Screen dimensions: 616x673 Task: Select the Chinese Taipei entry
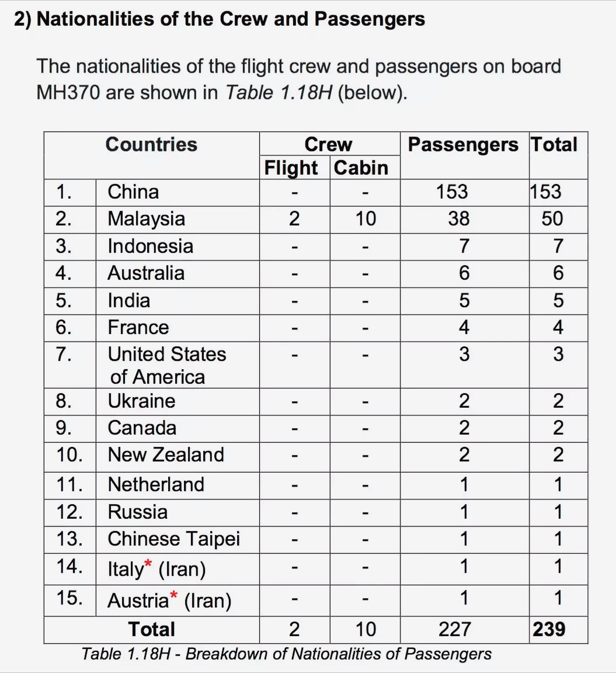point(174,540)
